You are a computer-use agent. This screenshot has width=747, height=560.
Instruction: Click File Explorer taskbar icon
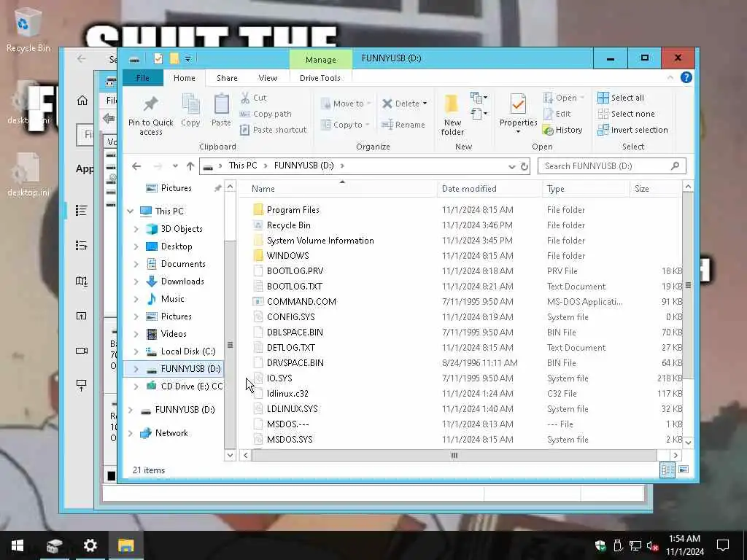125,545
